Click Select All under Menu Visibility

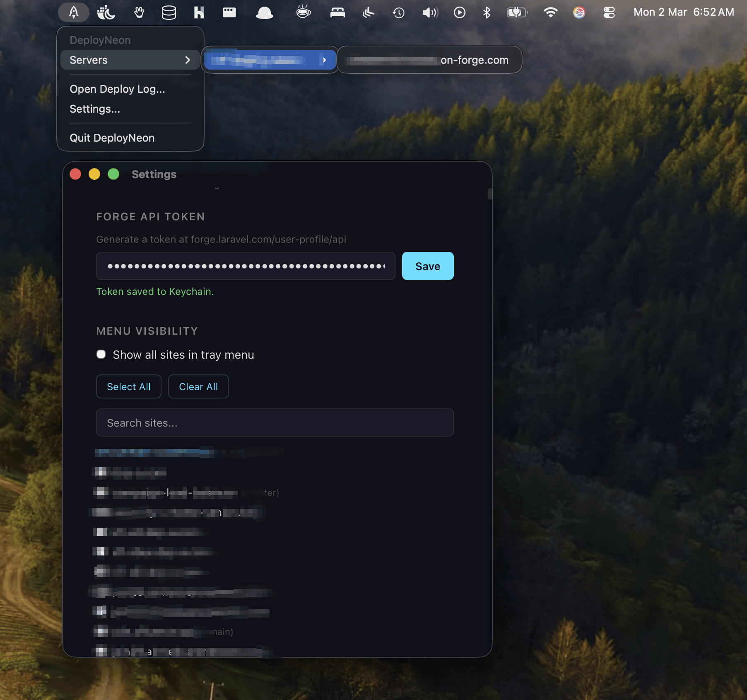click(128, 386)
